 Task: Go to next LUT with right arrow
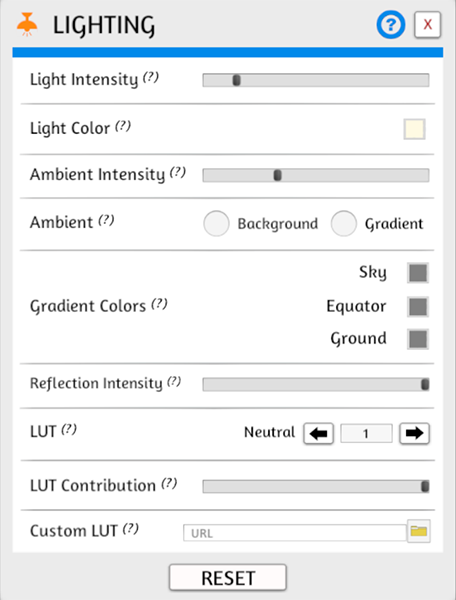pos(414,434)
